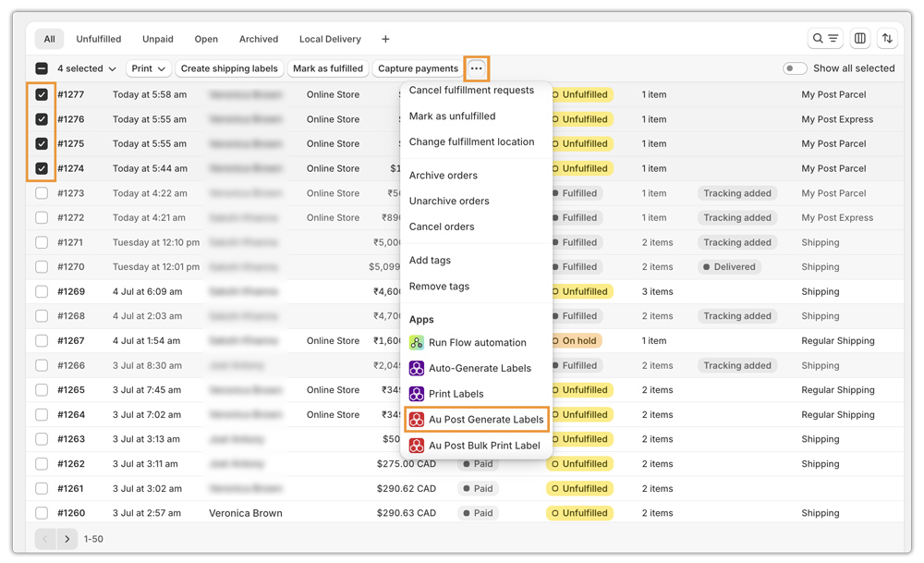Uncheck order #1277 checkbox
Image resolution: width=924 pixels, height=563 pixels.
click(x=42, y=94)
